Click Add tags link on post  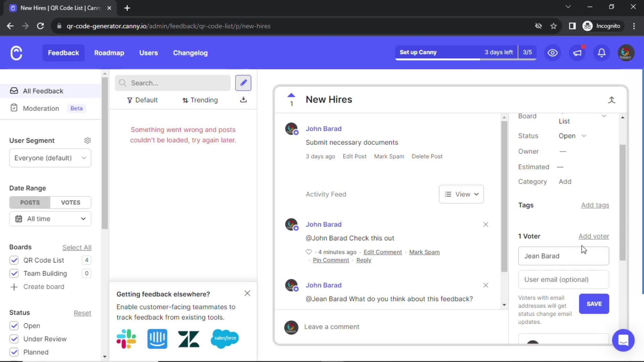click(595, 205)
